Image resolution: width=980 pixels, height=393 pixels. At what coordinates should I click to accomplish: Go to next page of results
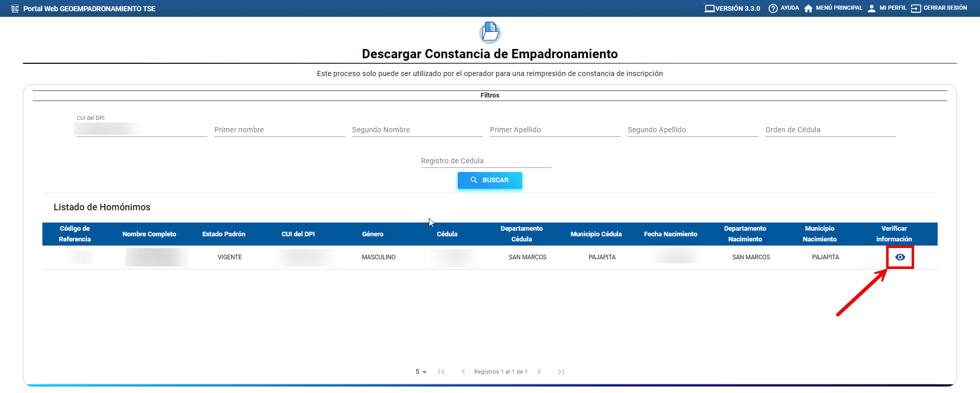[x=539, y=372]
